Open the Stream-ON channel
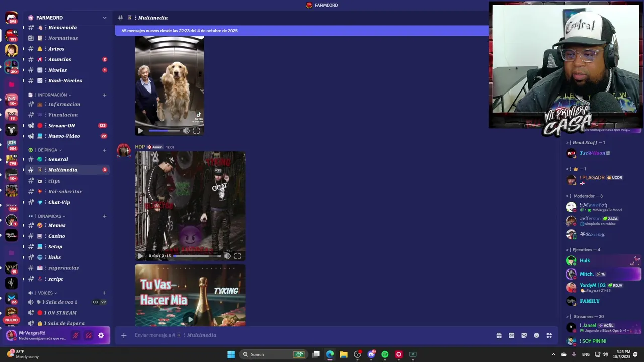This screenshot has width=644, height=362. 67,125
